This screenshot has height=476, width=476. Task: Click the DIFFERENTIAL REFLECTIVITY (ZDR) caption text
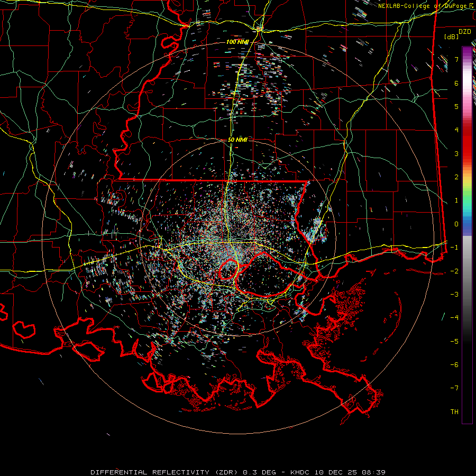point(166,472)
